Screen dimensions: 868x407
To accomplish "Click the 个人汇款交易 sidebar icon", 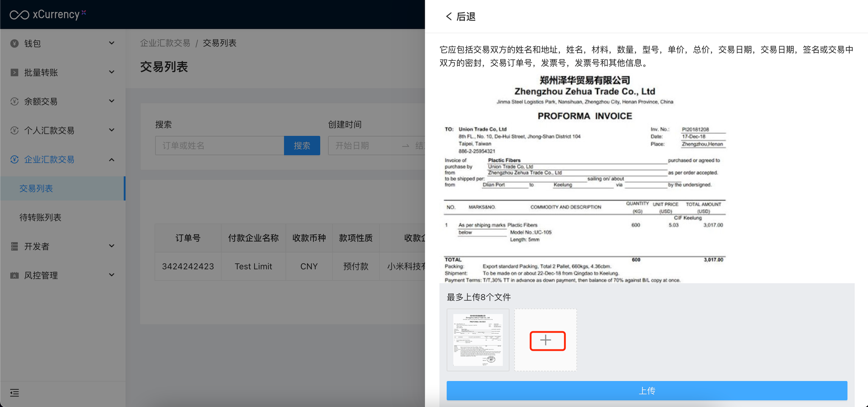I will click(x=14, y=130).
